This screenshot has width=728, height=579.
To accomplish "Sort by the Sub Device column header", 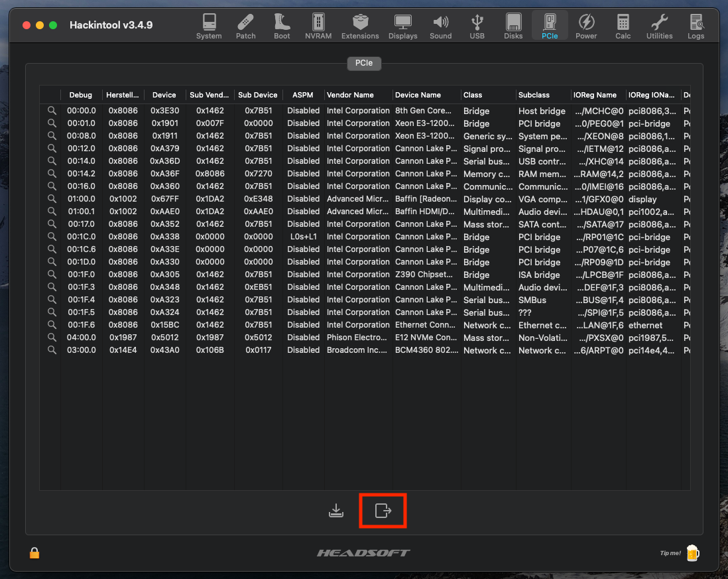I will [x=258, y=95].
